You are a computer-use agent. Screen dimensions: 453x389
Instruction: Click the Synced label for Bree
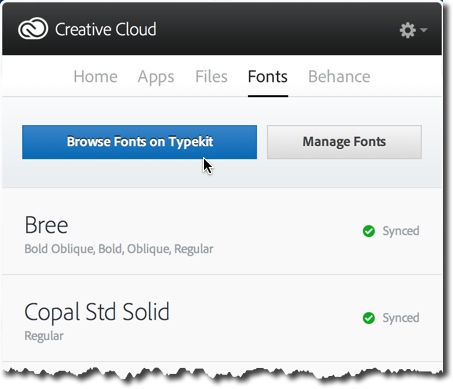pyautogui.click(x=401, y=231)
